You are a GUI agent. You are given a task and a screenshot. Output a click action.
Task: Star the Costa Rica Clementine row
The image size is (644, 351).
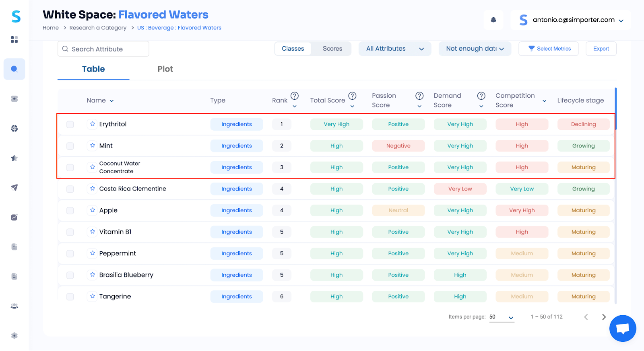coord(93,189)
